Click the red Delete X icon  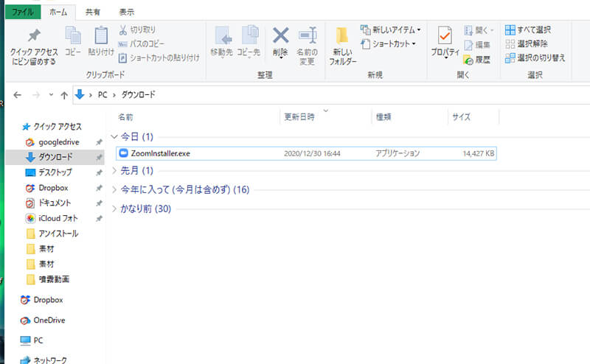[x=280, y=35]
